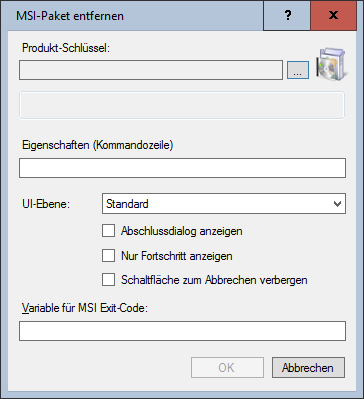
Task: Click the UI-Ebene label
Action: (46, 204)
